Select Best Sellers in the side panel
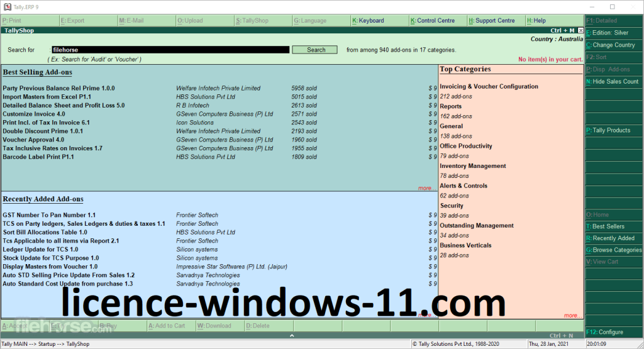The image size is (644, 349). (x=608, y=226)
